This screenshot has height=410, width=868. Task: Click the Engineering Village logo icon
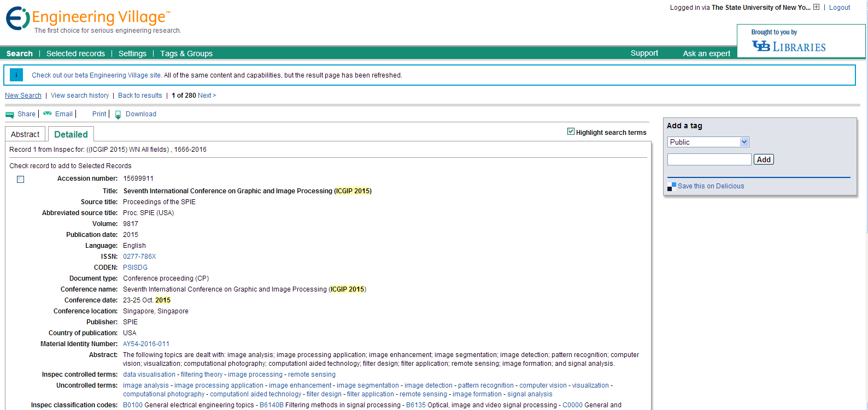coord(17,19)
